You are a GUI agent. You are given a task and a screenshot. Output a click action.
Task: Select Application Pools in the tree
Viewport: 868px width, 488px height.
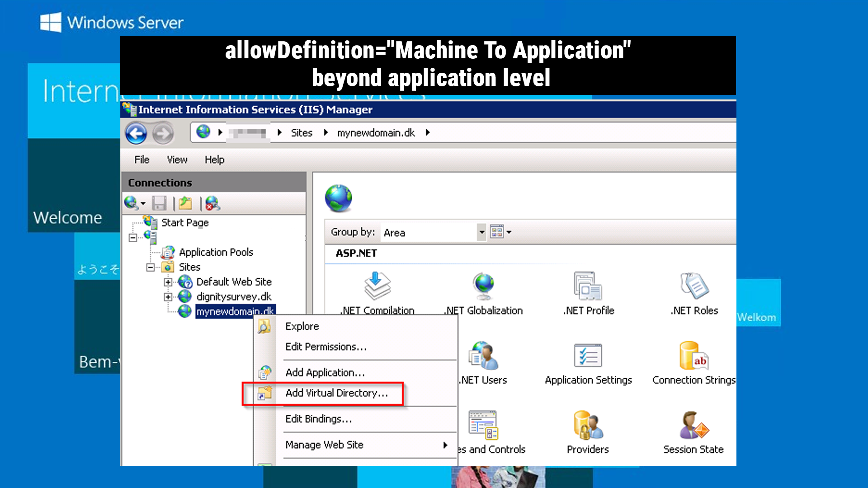point(216,252)
